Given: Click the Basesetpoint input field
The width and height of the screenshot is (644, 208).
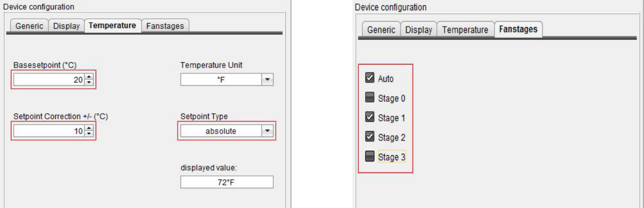Looking at the screenshot, I should tap(48, 79).
